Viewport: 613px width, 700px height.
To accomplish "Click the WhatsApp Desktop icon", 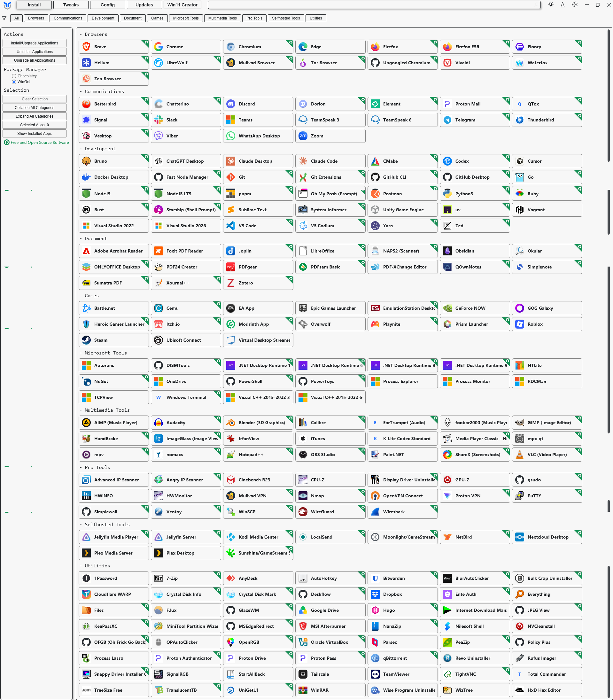I will (230, 136).
